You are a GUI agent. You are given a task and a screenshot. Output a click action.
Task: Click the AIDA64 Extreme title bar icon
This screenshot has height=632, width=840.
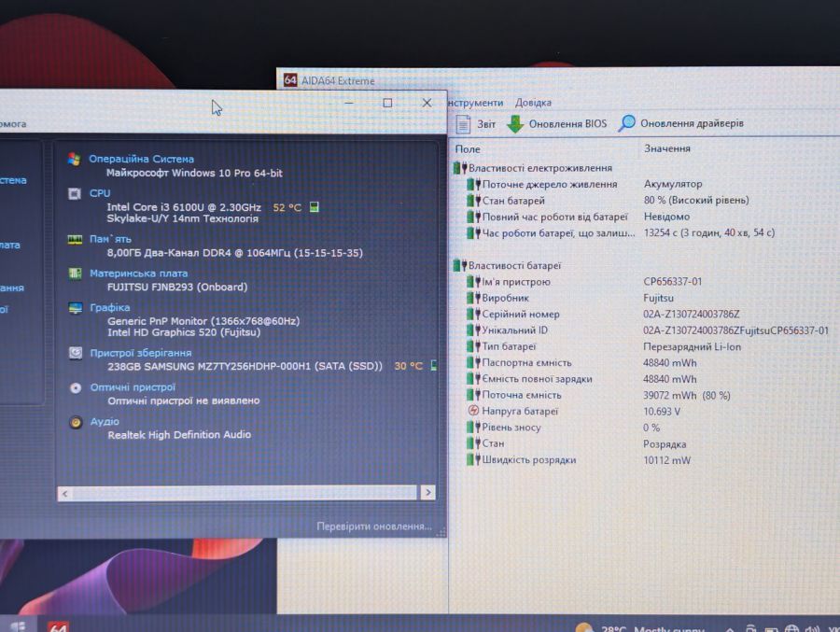click(290, 80)
